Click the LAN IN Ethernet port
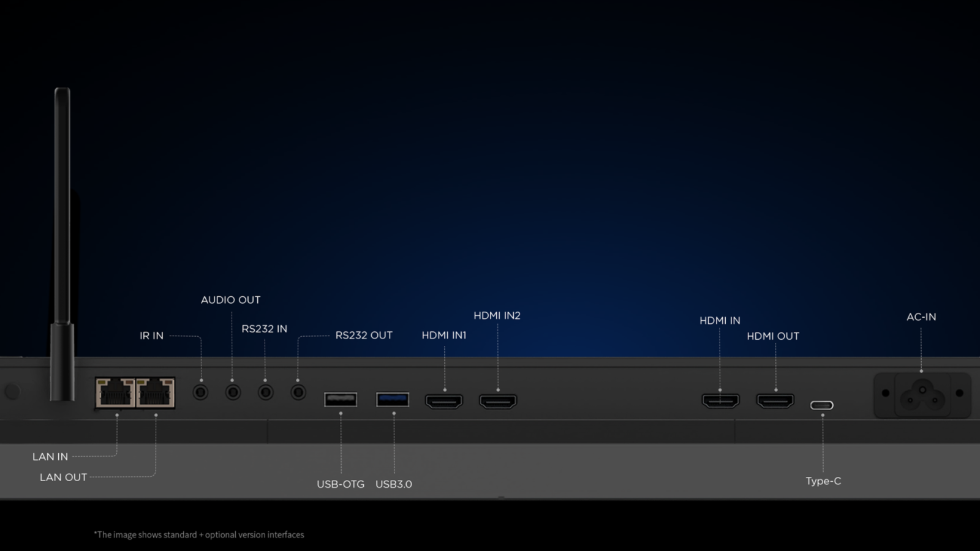Screen dimensions: 980x551 [x=115, y=392]
